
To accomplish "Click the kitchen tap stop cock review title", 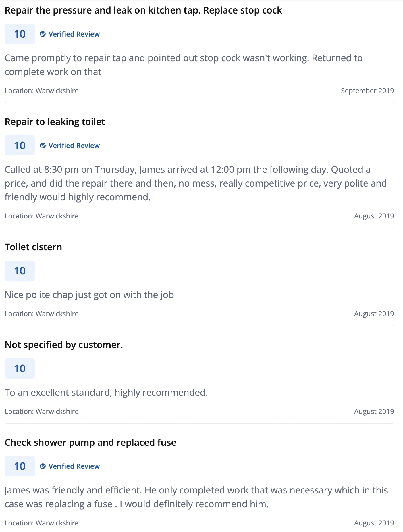I will [143, 10].
